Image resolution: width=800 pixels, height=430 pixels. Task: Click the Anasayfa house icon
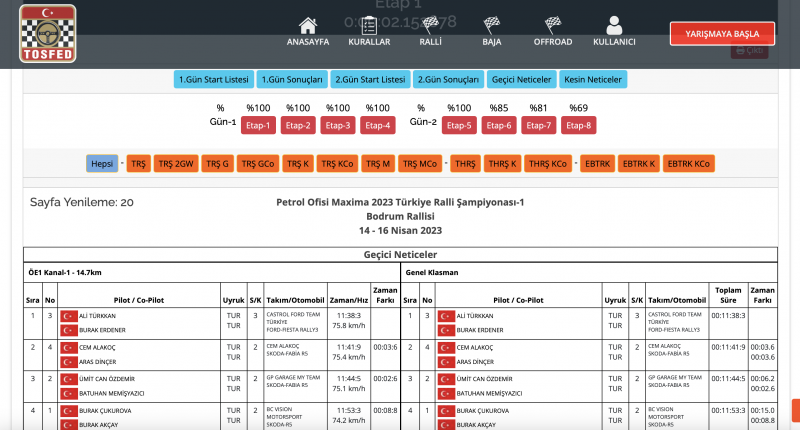pos(308,25)
